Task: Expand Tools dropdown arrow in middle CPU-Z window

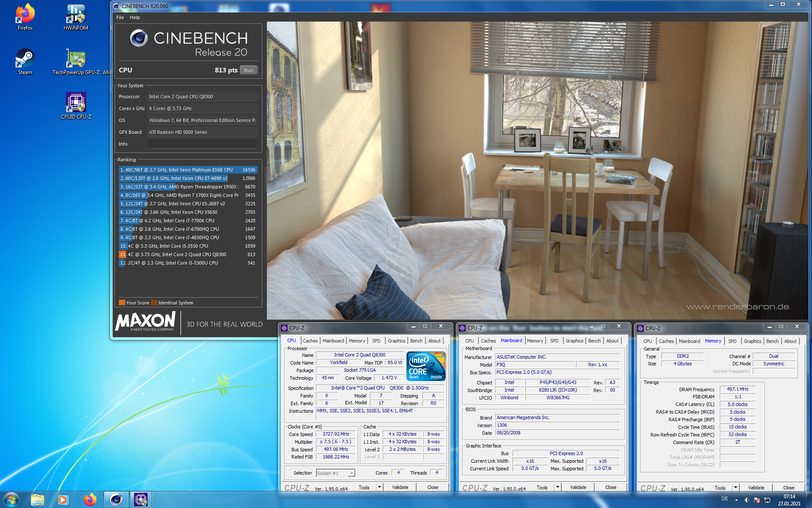Action: tap(557, 487)
